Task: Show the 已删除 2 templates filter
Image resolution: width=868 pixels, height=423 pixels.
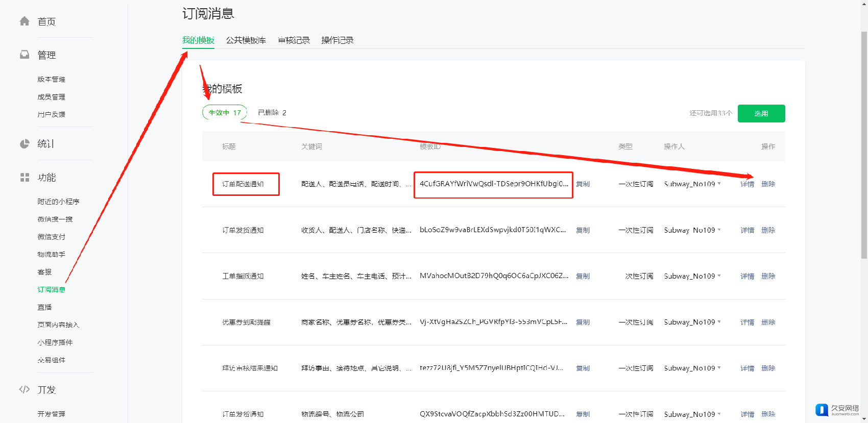Action: [272, 112]
